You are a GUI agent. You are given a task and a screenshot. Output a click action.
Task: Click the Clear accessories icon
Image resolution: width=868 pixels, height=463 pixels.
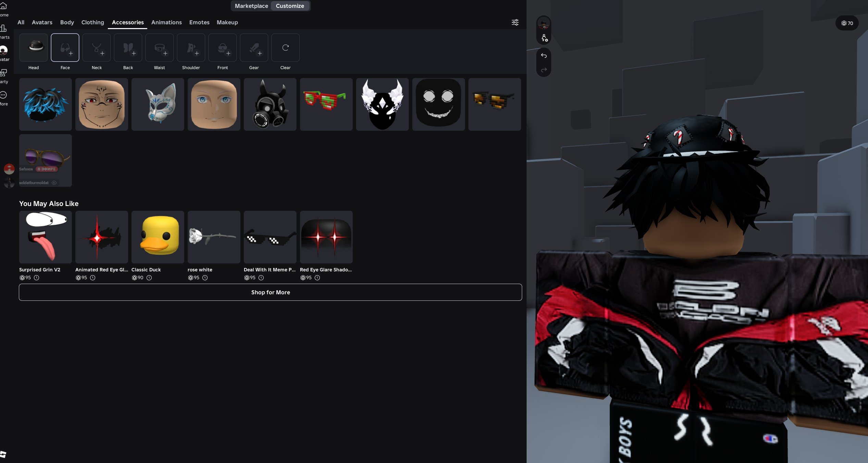[x=286, y=48]
